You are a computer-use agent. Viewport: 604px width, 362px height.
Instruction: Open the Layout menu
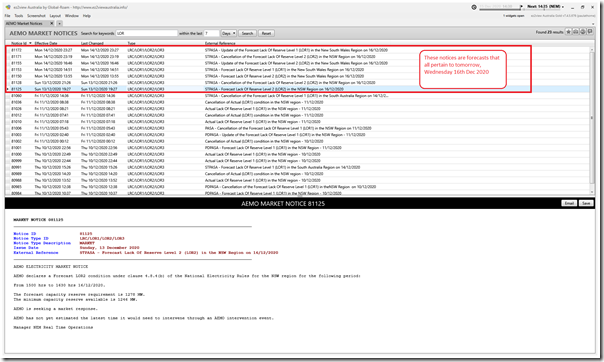click(55, 16)
